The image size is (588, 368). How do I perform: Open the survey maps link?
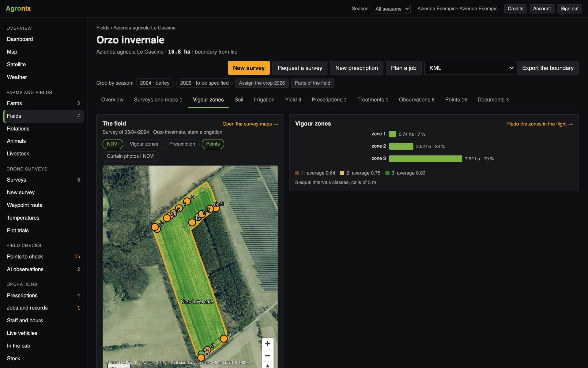click(x=250, y=124)
